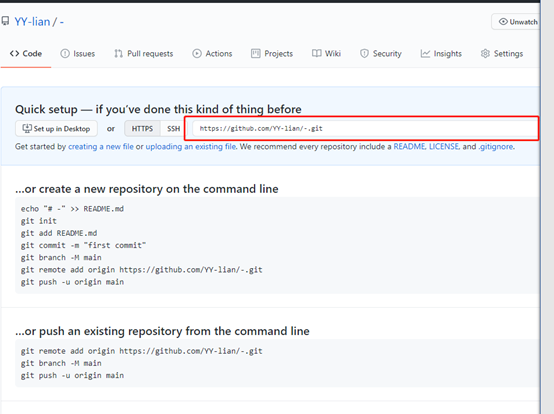
Task: Click 'git remote add origin' in push section
Action: coord(141,351)
